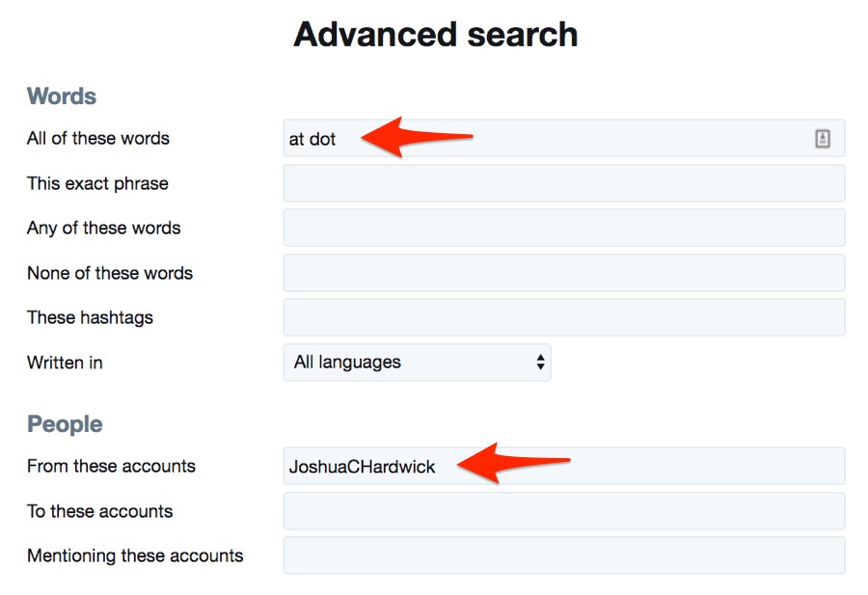Select the To these accounts text box
This screenshot has height=595, width=868.
563,511
